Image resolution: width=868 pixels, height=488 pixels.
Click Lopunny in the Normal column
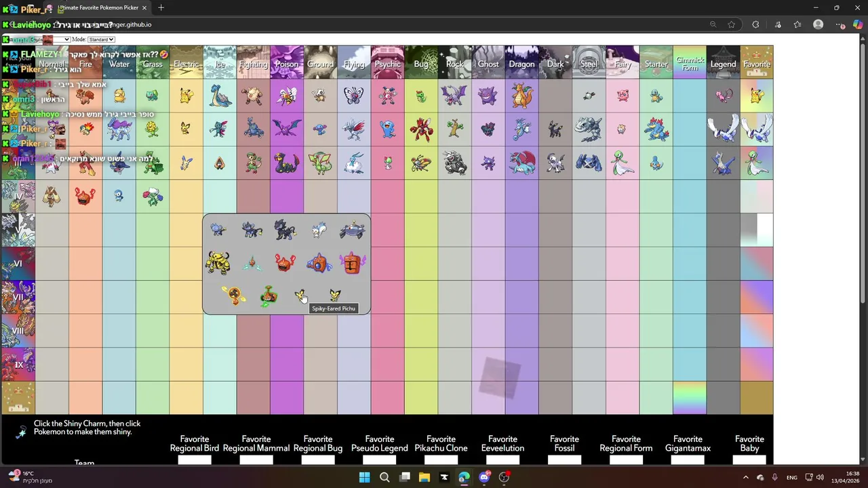(52, 196)
